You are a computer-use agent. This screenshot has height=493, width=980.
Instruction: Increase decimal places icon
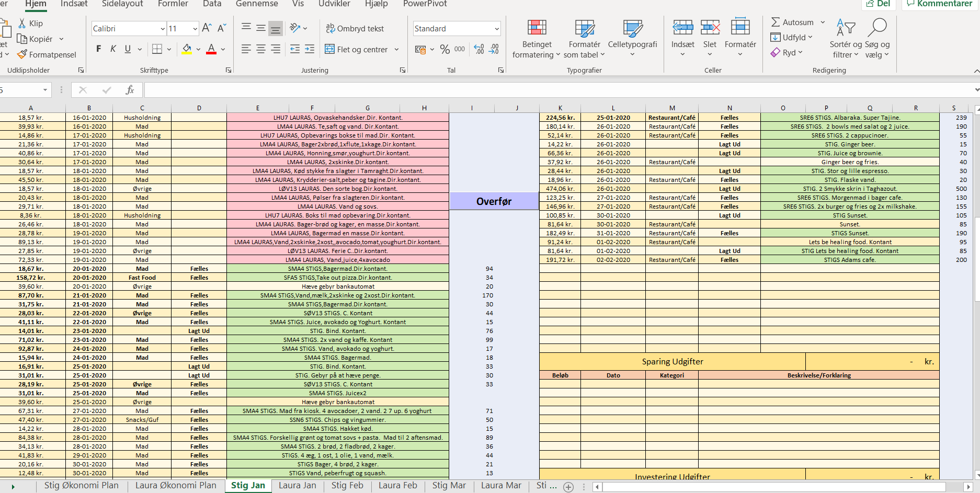[479, 49]
